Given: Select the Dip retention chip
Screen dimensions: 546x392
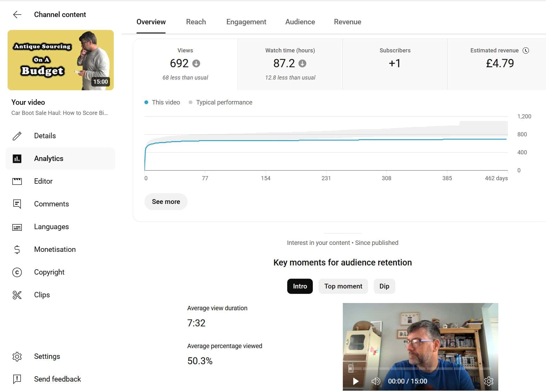Looking at the screenshot, I should (x=384, y=286).
